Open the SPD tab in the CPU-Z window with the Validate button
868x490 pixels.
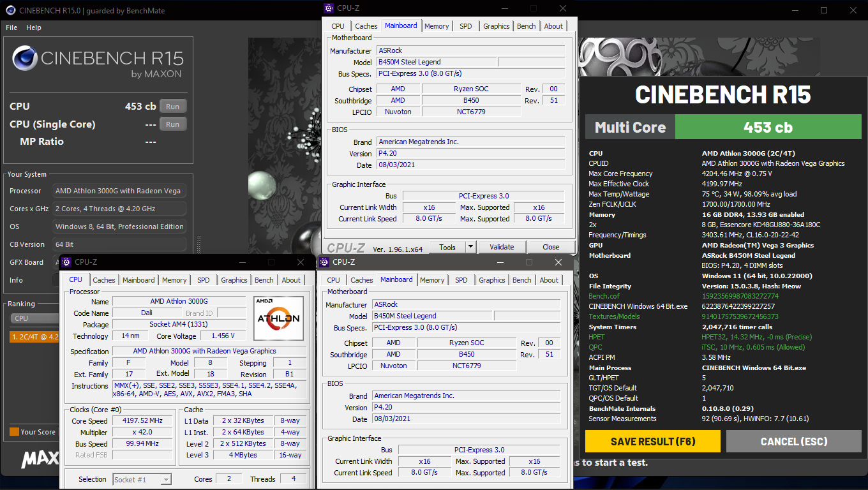point(466,26)
